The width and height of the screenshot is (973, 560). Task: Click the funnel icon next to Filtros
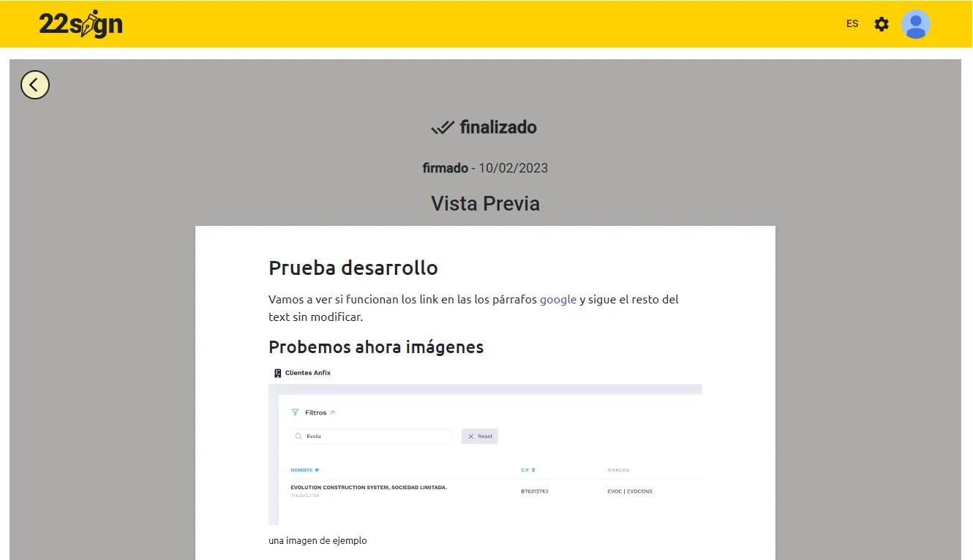296,412
